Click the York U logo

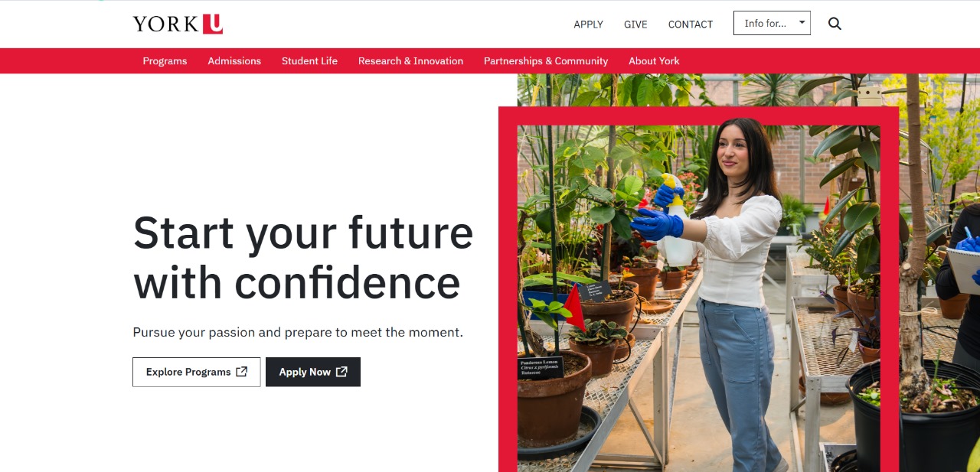(x=178, y=24)
